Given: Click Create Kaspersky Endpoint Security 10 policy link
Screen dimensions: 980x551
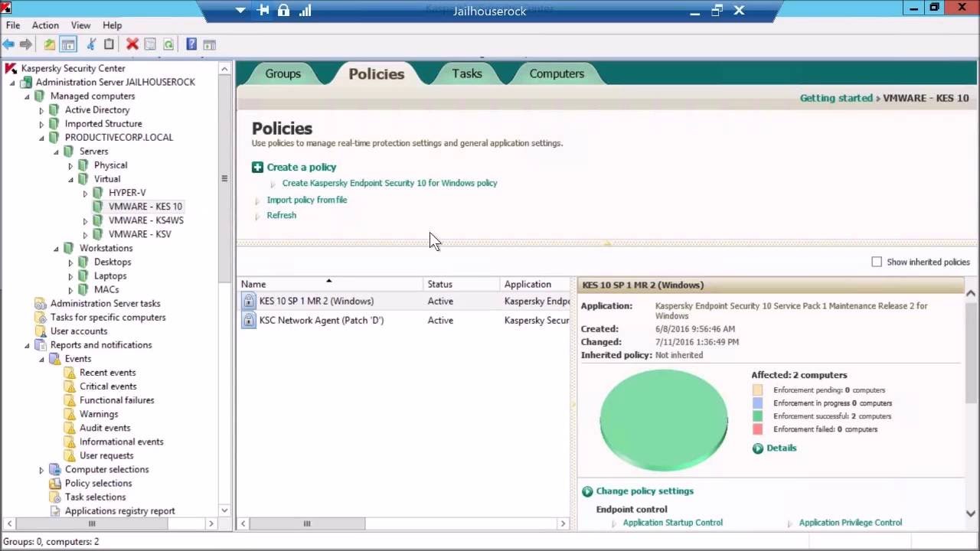Looking at the screenshot, I should click(x=390, y=183).
